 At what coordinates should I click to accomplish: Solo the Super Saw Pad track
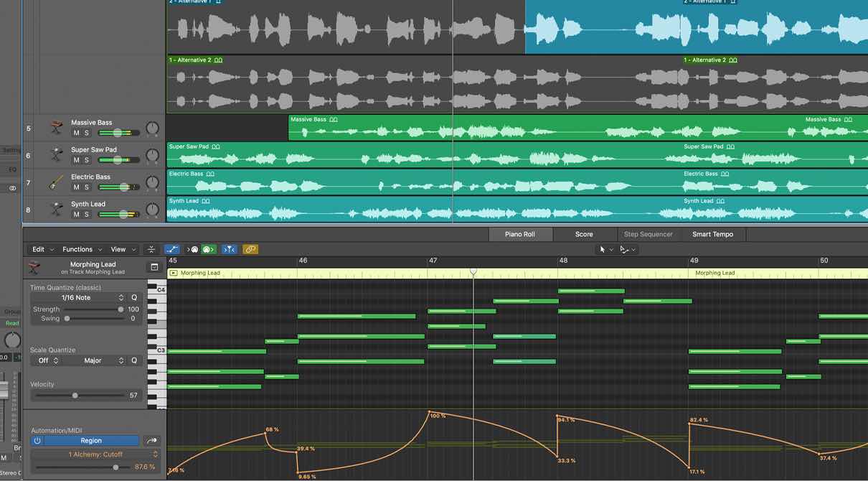pyautogui.click(x=87, y=161)
